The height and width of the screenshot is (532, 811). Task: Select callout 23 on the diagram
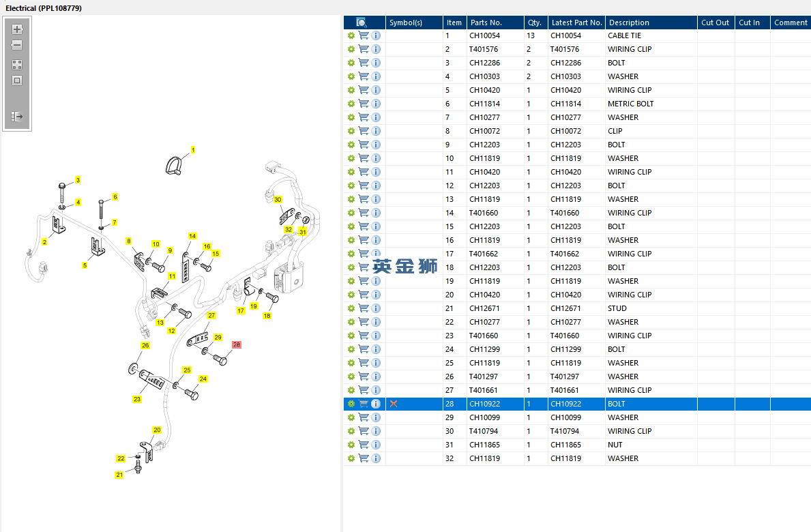[x=137, y=399]
